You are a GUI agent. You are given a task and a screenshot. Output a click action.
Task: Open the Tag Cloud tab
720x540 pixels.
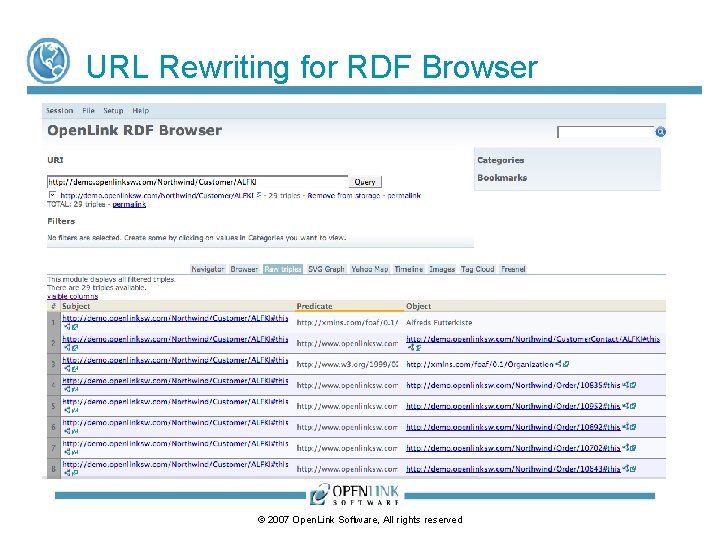point(478,269)
